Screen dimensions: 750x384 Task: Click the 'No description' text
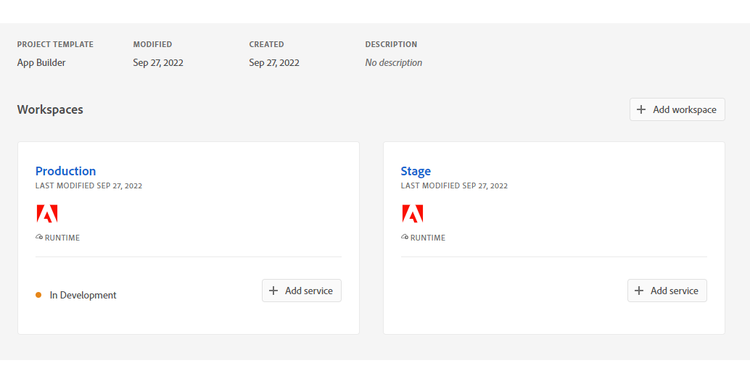[394, 63]
